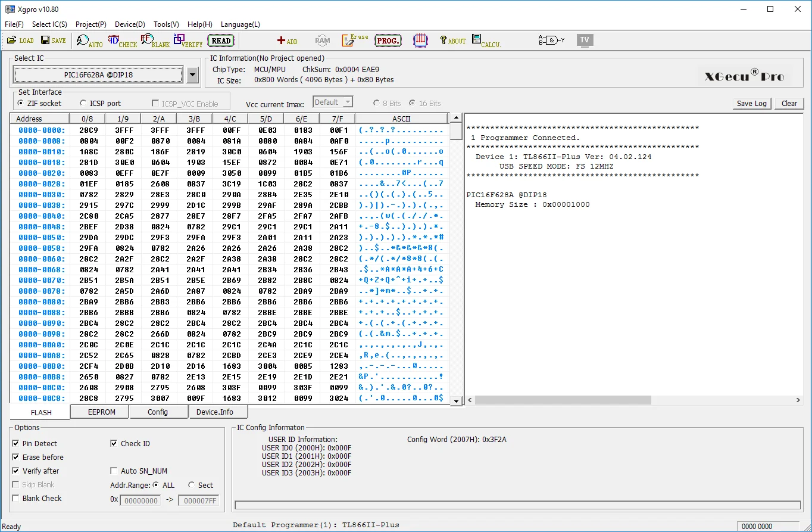Enable the Blank Check checkbox

pyautogui.click(x=16, y=499)
